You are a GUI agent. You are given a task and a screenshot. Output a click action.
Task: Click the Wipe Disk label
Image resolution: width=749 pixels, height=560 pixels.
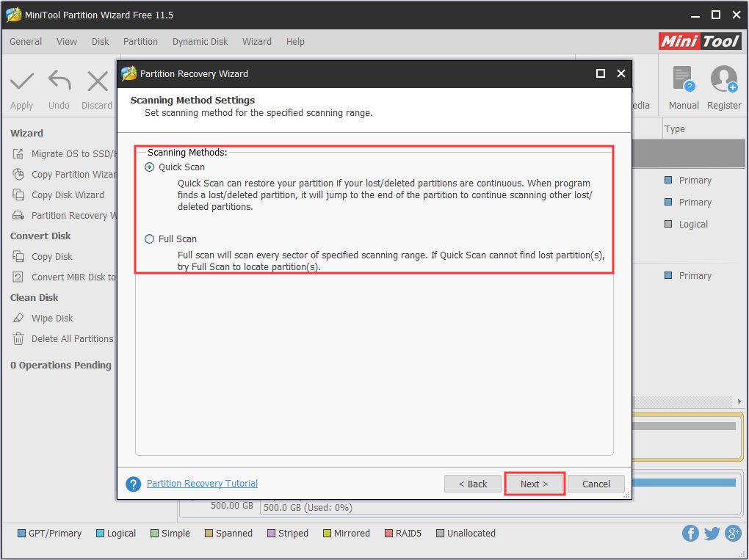click(x=52, y=318)
